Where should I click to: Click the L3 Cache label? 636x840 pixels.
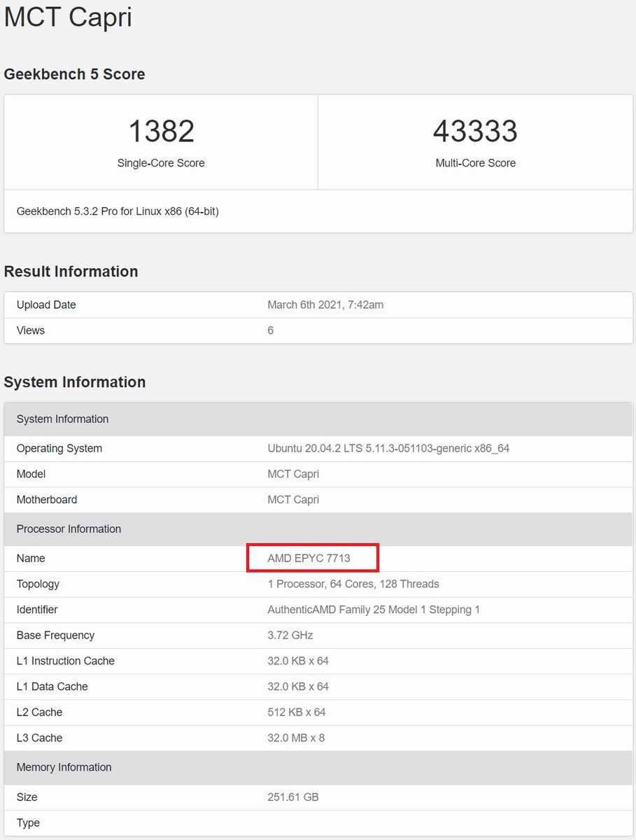coord(39,738)
